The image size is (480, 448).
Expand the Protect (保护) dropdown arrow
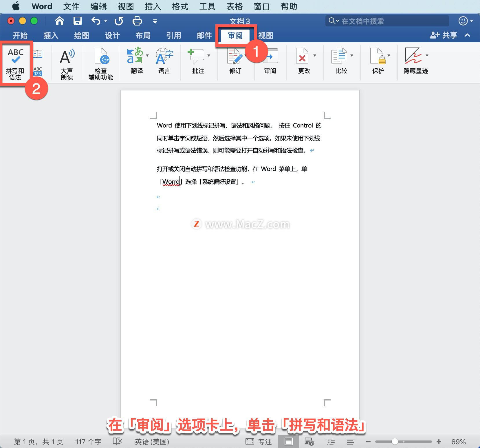tap(389, 55)
